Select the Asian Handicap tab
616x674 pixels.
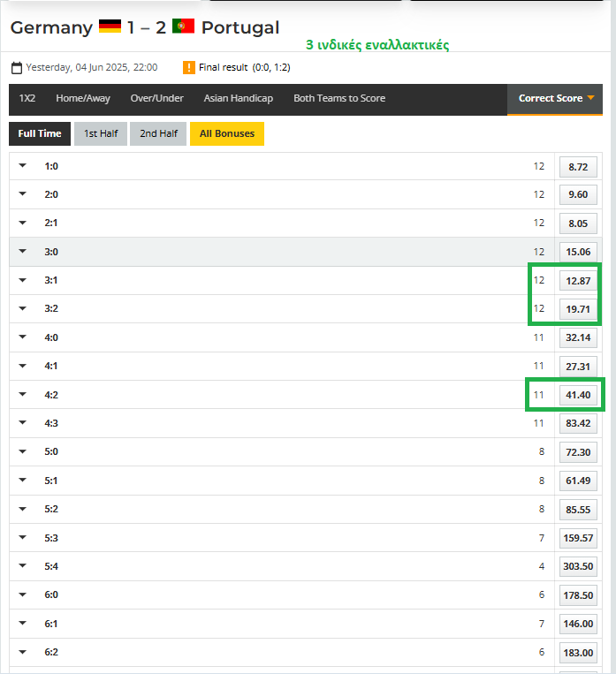click(x=238, y=98)
